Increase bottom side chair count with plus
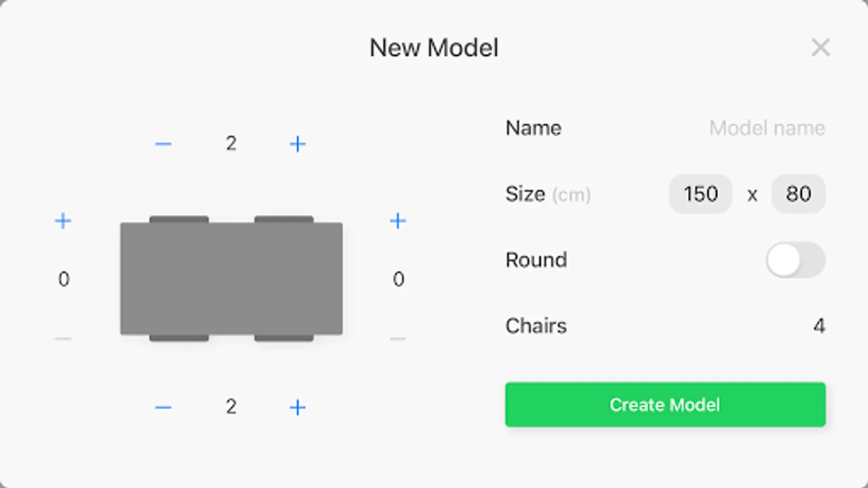Viewport: 868px width, 488px height. coord(297,407)
